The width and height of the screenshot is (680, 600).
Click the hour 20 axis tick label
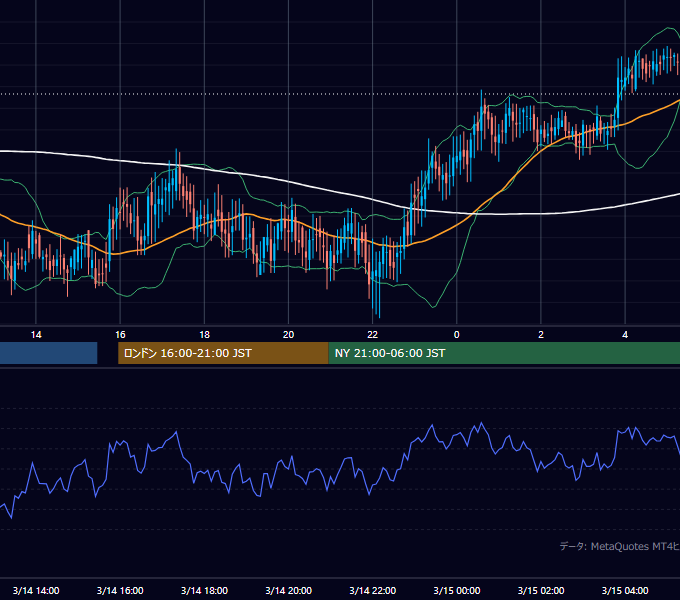(x=288, y=335)
